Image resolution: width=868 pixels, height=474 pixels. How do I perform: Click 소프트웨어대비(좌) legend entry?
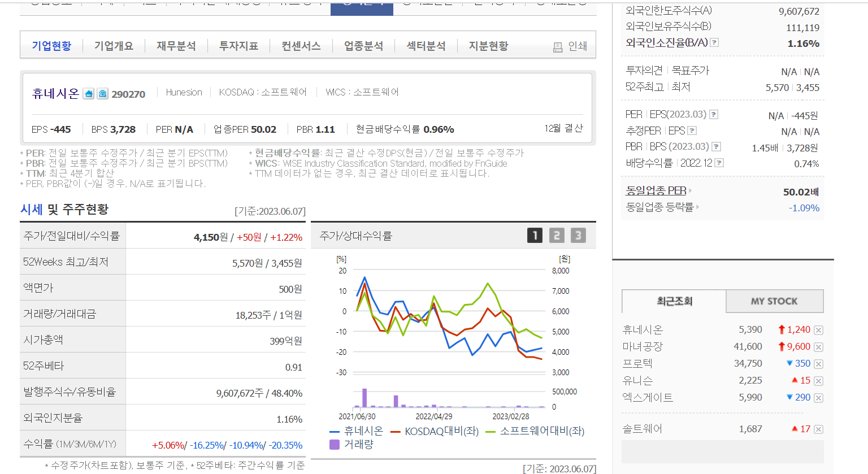pos(535,431)
